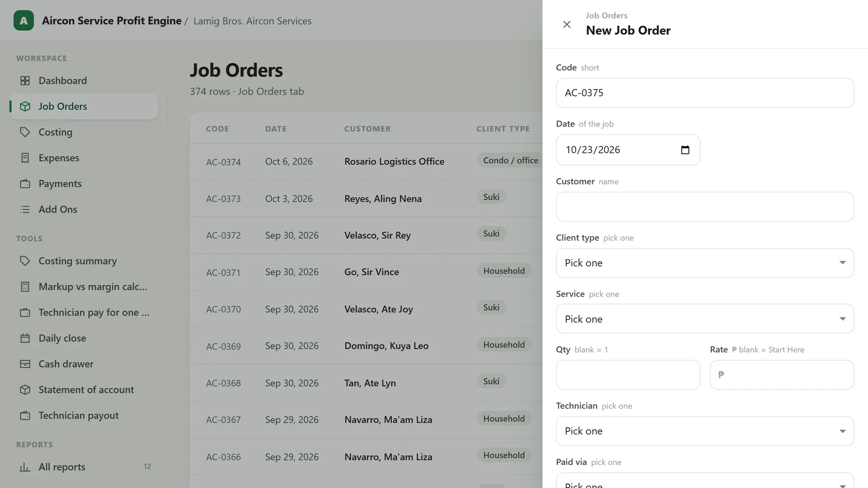868x488 pixels.
Task: Open the Daily close tool
Action: [84, 338]
